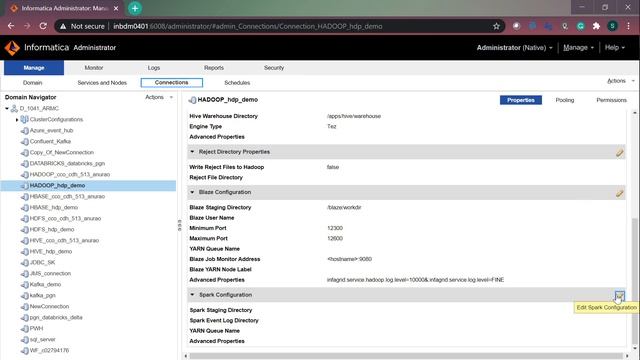Select the Connections subtab

tap(171, 83)
